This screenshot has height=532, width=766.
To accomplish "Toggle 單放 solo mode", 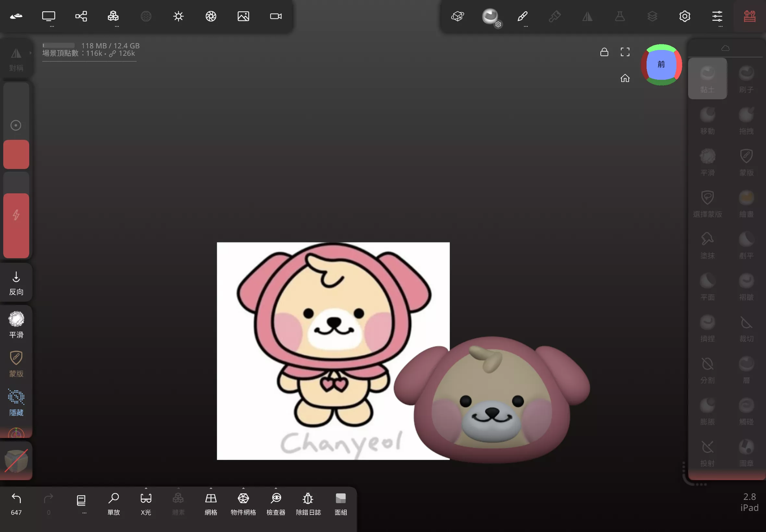I will click(x=113, y=504).
